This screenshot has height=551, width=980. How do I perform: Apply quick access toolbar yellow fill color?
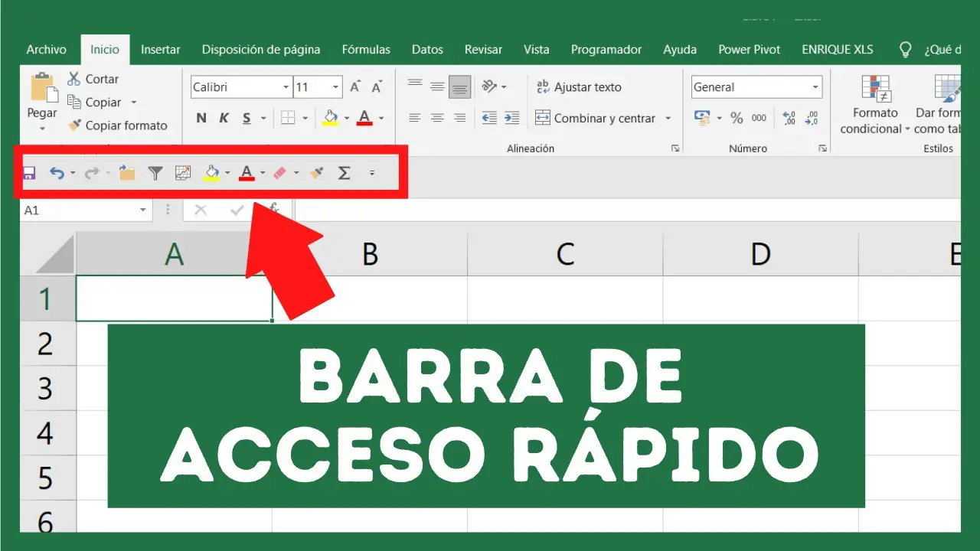pyautogui.click(x=212, y=174)
